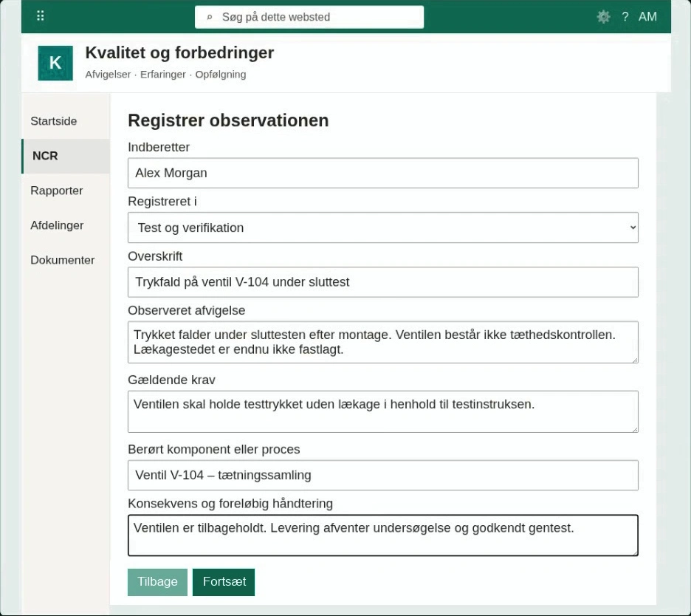The image size is (691, 616).
Task: Click the help question mark icon
Action: click(x=625, y=17)
